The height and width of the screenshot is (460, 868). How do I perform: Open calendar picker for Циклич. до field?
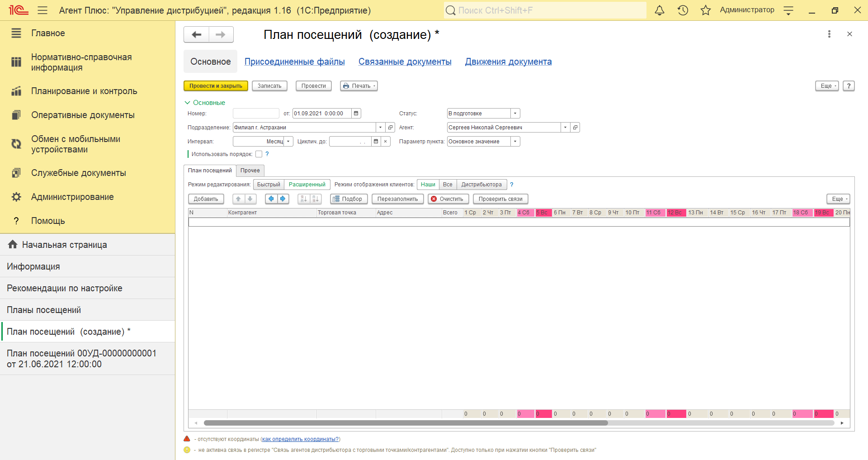coord(376,142)
